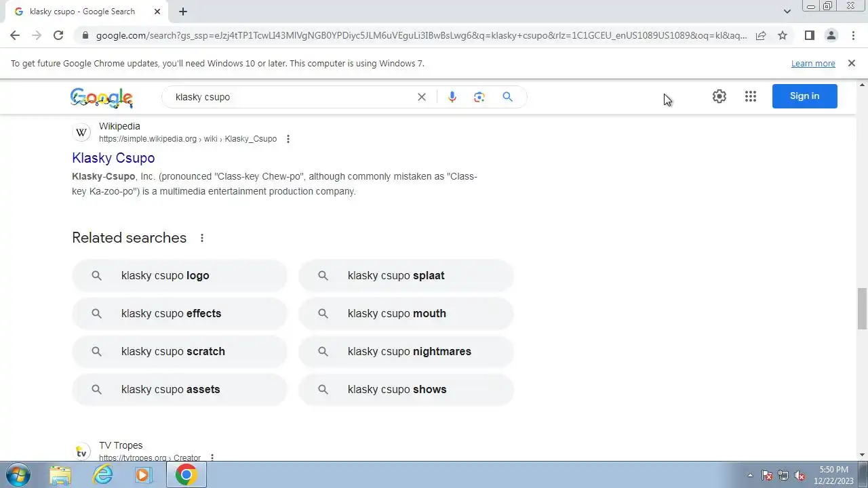This screenshot has height=488, width=868.
Task: Search klasky csupo assets
Action: tap(180, 390)
